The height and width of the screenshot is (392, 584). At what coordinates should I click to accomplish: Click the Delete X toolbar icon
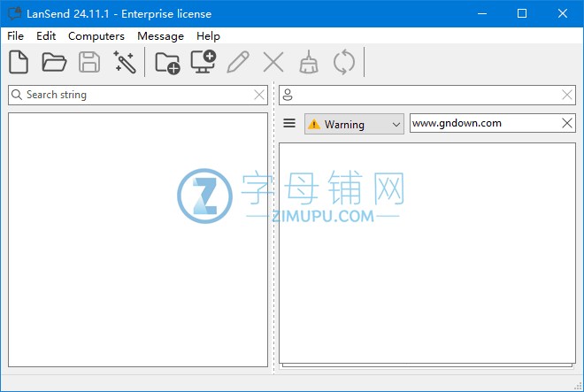pyautogui.click(x=273, y=62)
